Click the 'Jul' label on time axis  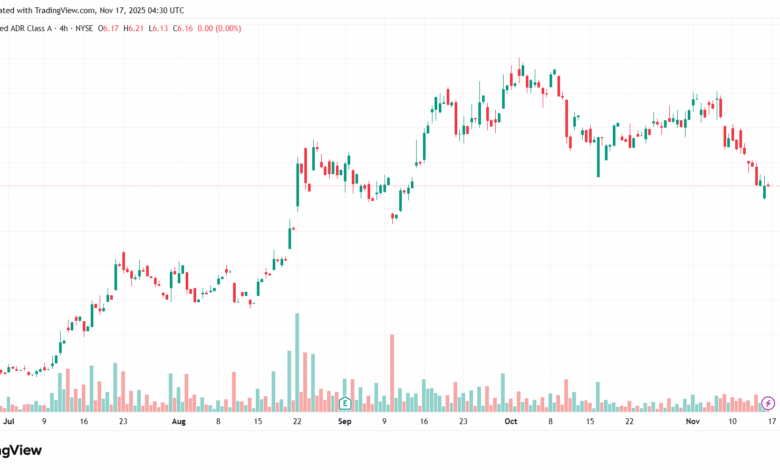9,422
